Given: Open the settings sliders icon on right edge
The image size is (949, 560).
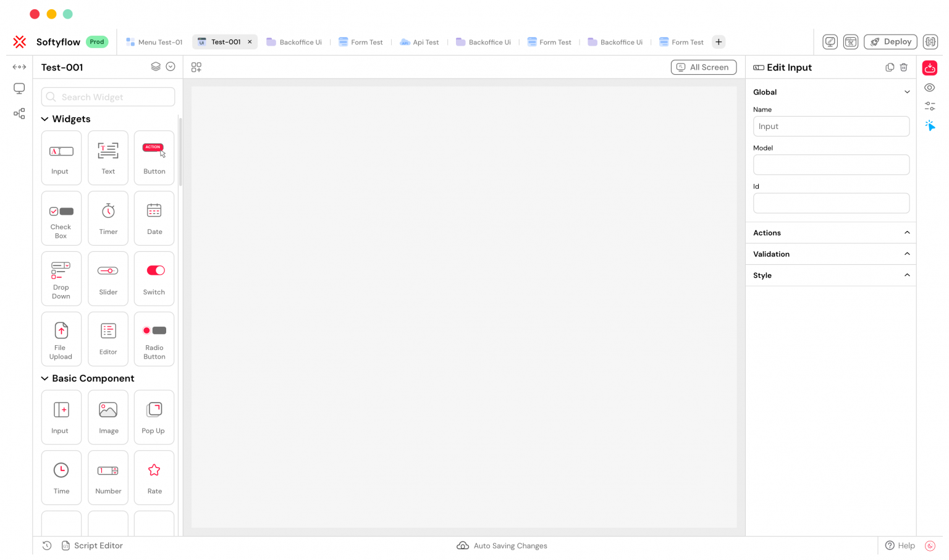Looking at the screenshot, I should tap(930, 106).
